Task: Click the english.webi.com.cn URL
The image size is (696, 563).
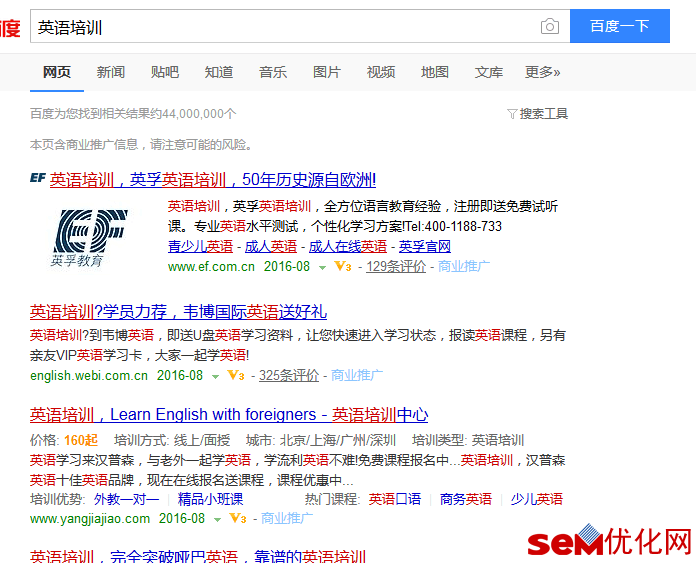Action: tap(89, 376)
